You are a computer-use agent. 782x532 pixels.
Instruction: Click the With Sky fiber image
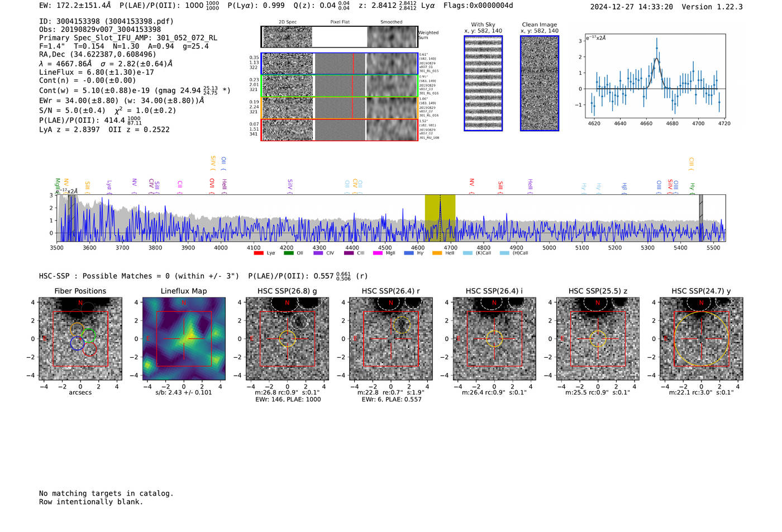tap(483, 83)
